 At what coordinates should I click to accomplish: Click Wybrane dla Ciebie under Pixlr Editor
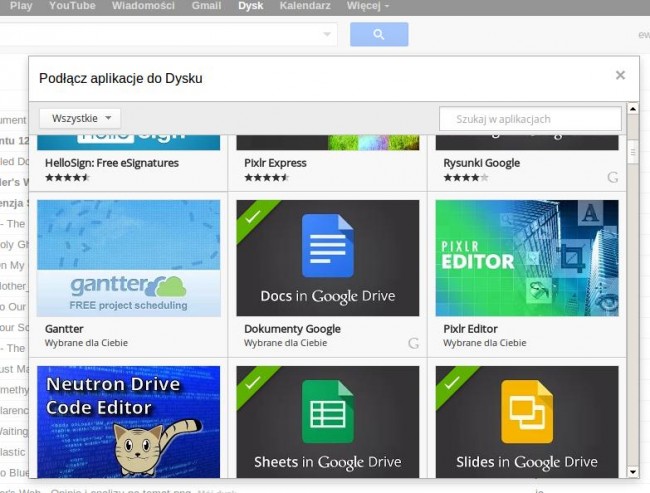tap(485, 343)
